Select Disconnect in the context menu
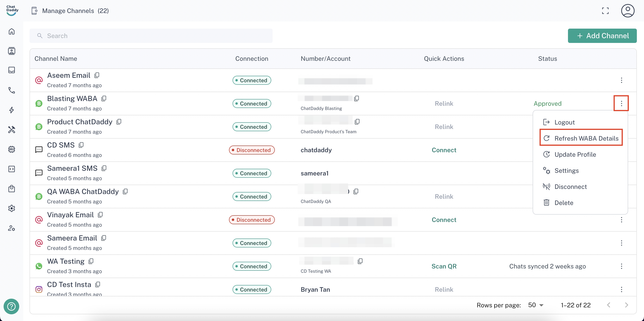This screenshot has height=321, width=644. click(x=570, y=186)
